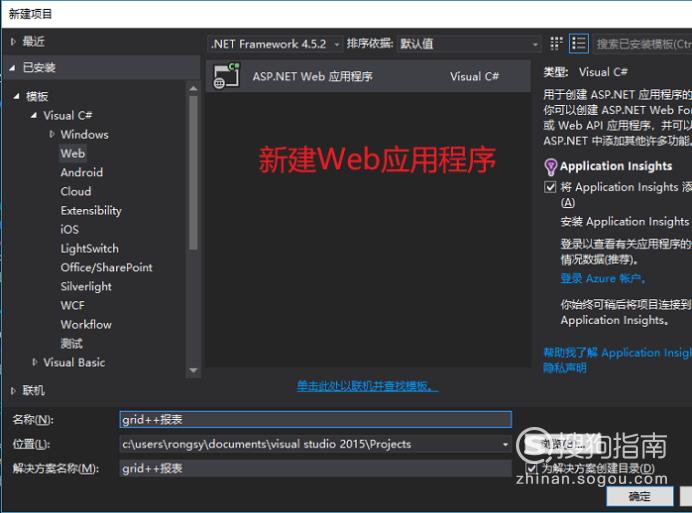
Task: Expand the 最近 section
Action: pos(13,41)
